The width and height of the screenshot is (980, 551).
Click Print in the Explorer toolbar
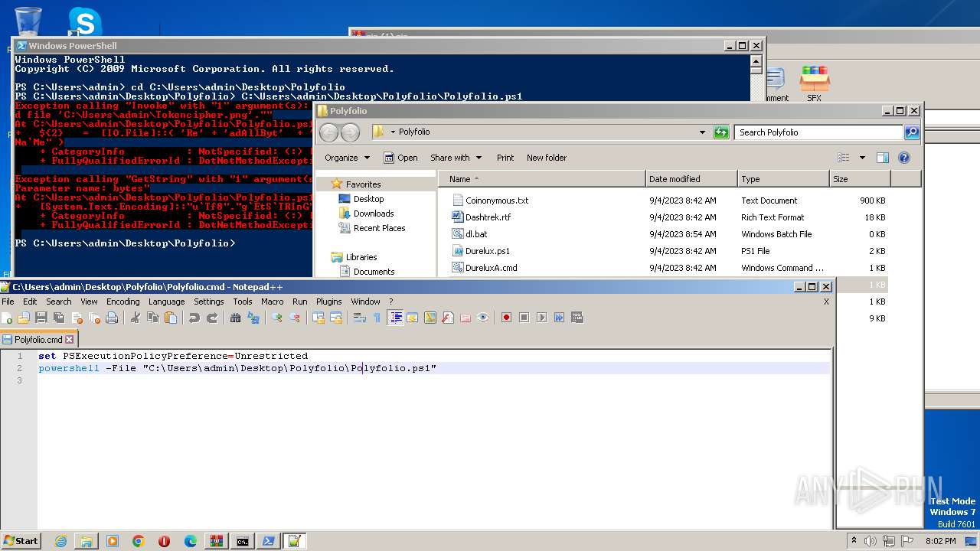click(505, 158)
